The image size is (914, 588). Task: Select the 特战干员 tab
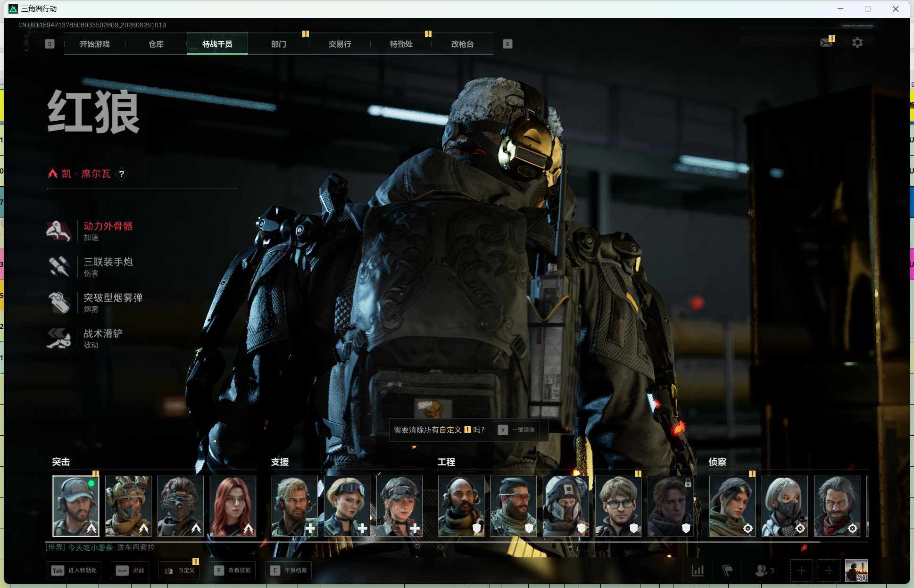point(217,44)
